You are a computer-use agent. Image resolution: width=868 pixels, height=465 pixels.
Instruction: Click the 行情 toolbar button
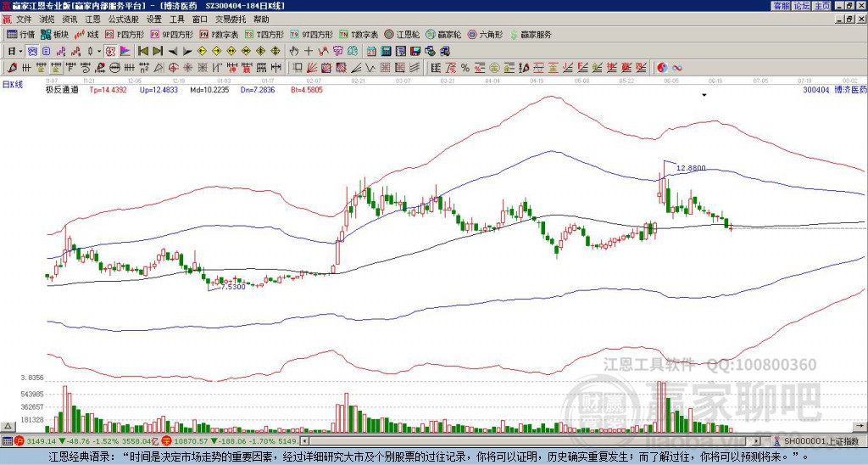click(x=21, y=34)
